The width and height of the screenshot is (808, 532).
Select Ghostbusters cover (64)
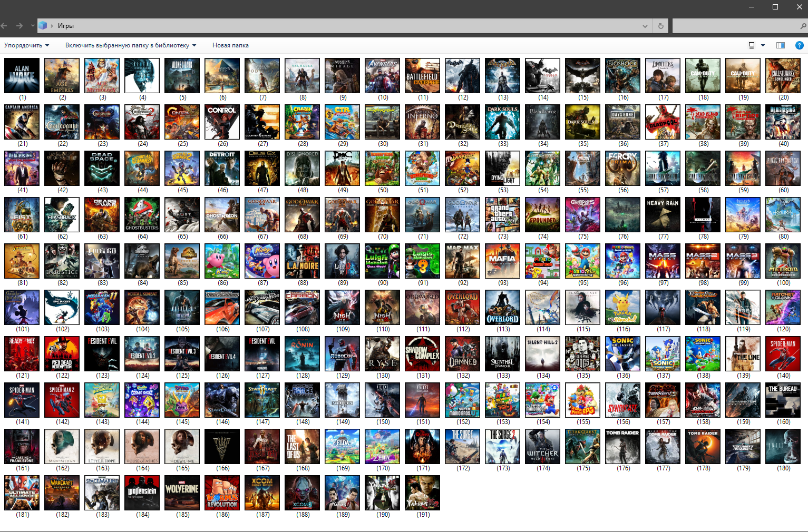(x=142, y=215)
